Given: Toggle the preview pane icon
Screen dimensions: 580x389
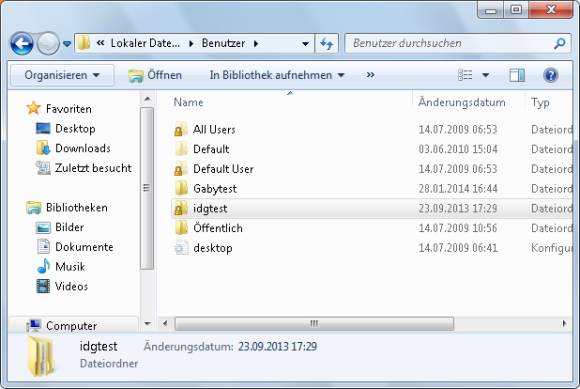Looking at the screenshot, I should [x=517, y=75].
